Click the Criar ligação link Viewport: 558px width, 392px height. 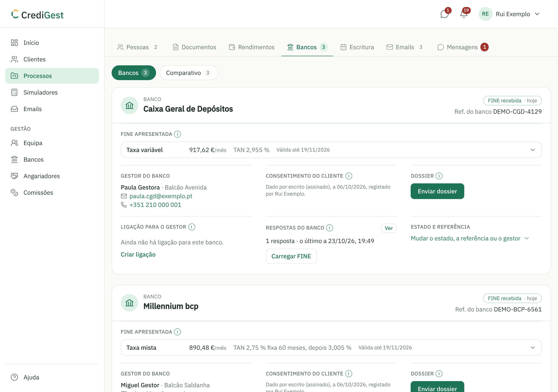pyautogui.click(x=138, y=255)
